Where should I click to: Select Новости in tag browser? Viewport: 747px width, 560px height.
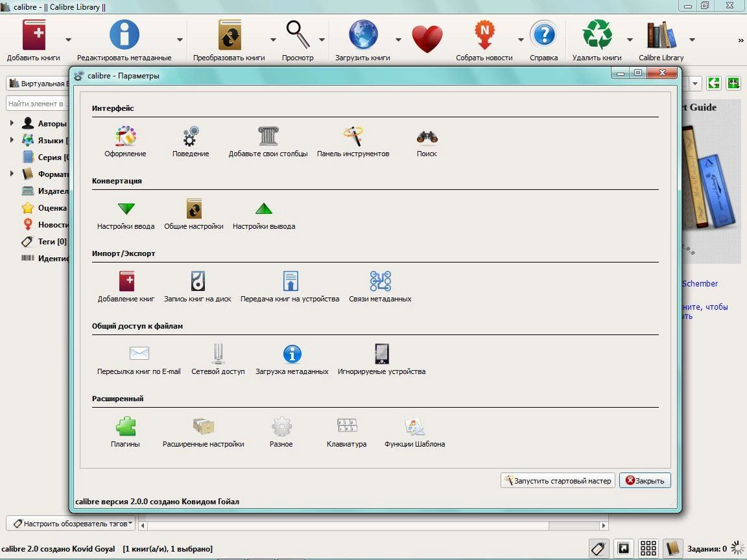(x=44, y=225)
